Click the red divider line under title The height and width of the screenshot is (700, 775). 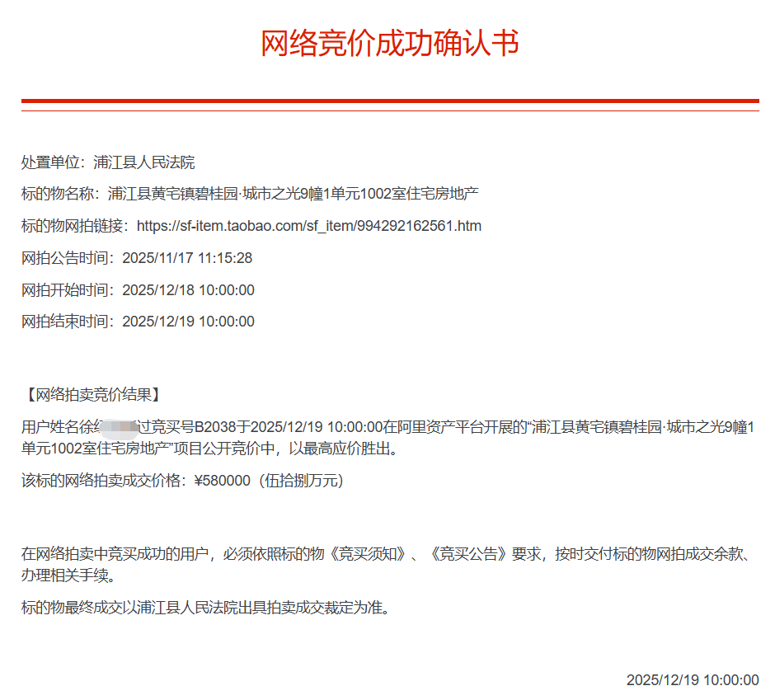[x=389, y=102]
